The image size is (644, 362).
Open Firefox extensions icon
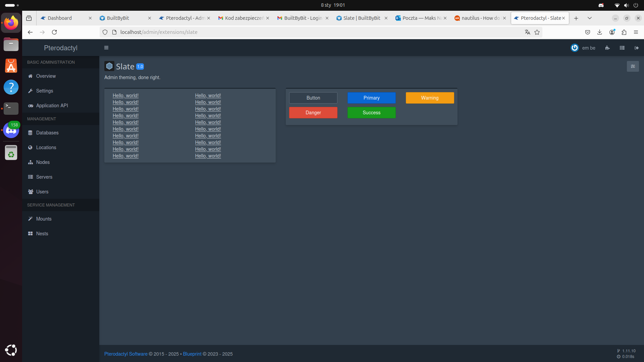pos(624,32)
